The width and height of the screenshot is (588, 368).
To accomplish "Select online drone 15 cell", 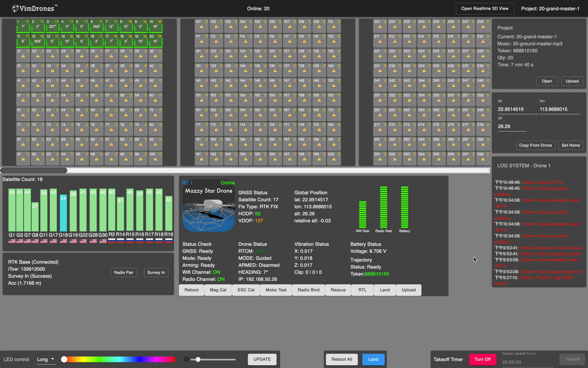I will [82, 40].
